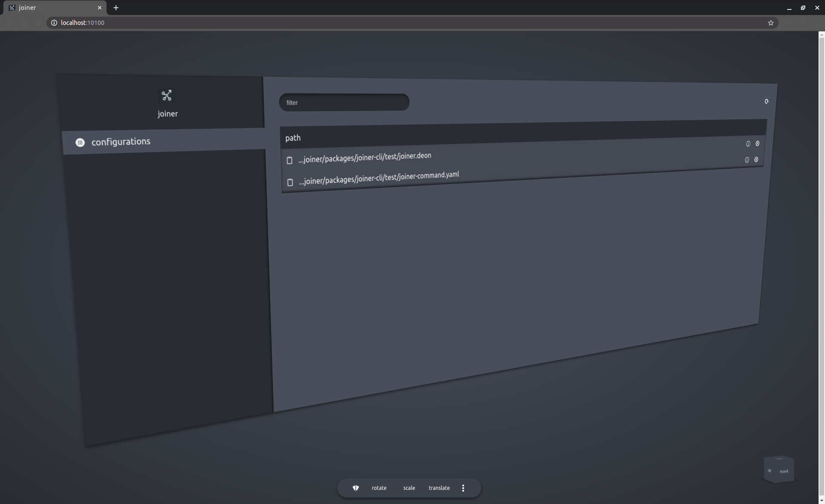
Task: Remove the joiner-command.yaml configuration
Action: [x=756, y=159]
